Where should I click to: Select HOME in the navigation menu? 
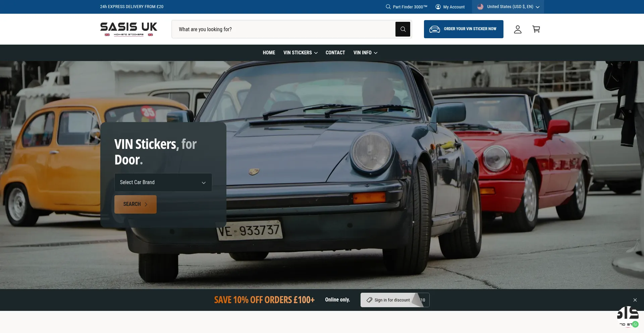click(x=269, y=53)
